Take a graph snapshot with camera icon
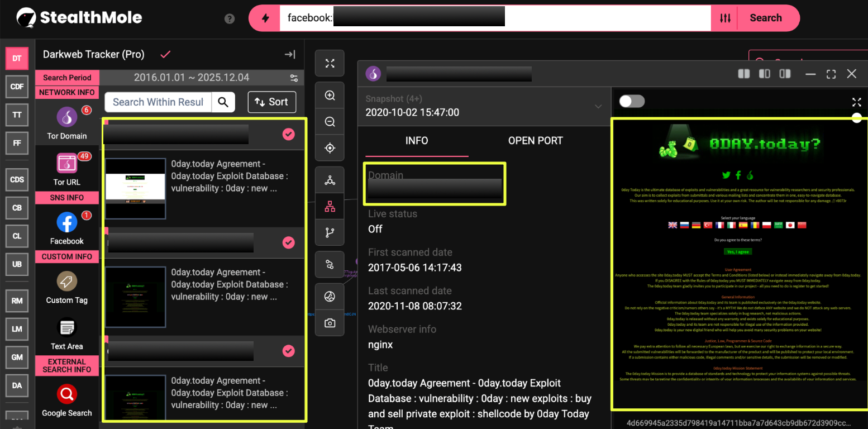868x429 pixels. 330,323
